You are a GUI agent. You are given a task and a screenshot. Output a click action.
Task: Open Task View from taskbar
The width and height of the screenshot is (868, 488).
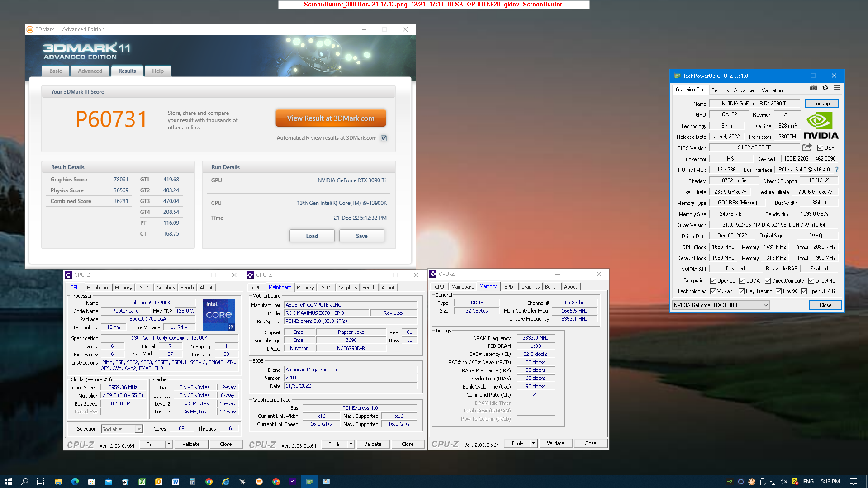click(41, 482)
